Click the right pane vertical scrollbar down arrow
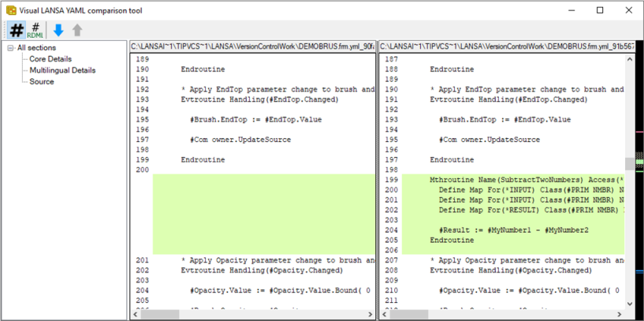 coord(630,304)
